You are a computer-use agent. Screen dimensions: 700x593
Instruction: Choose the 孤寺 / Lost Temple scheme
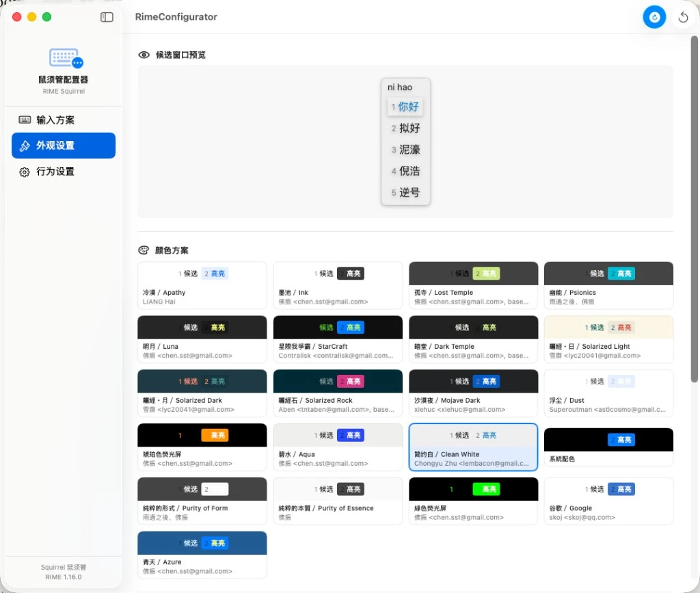click(473, 285)
